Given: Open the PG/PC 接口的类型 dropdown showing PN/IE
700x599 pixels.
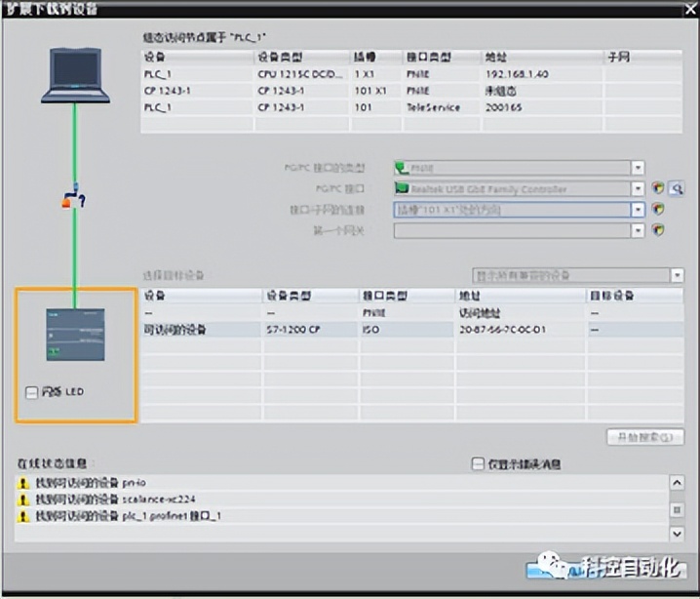Looking at the screenshot, I should pyautogui.click(x=638, y=168).
